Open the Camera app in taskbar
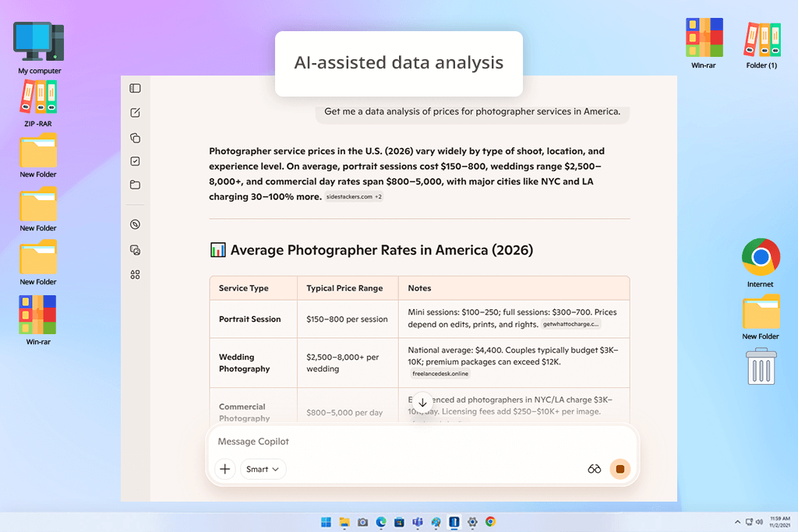Screen dimensions: 798x532 (362, 522)
